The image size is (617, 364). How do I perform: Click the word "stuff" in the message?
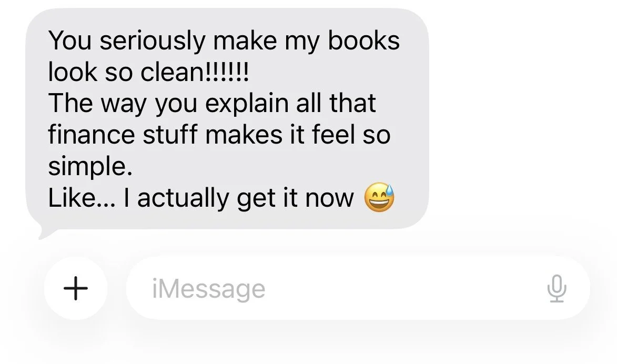click(169, 135)
